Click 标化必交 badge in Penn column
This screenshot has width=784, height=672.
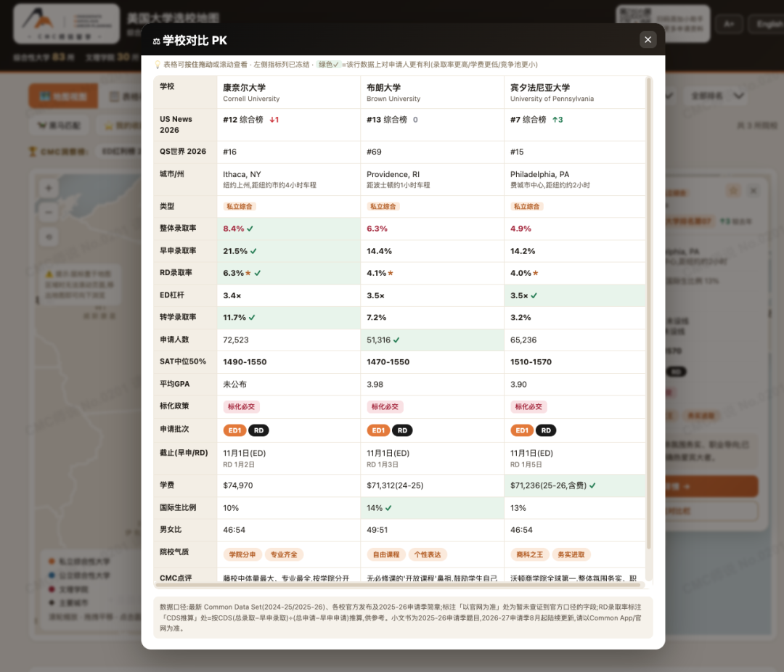[528, 407]
